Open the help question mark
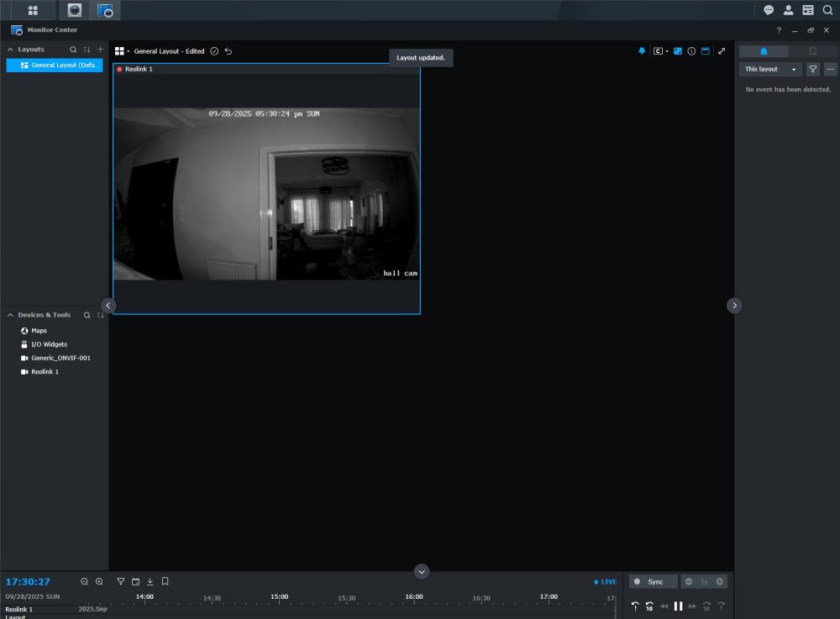Screen dimensions: 840x619 click(779, 30)
